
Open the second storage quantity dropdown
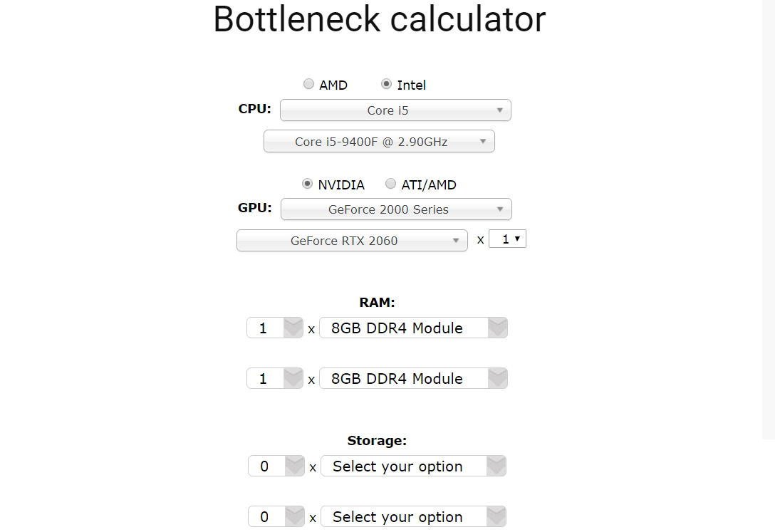point(276,516)
